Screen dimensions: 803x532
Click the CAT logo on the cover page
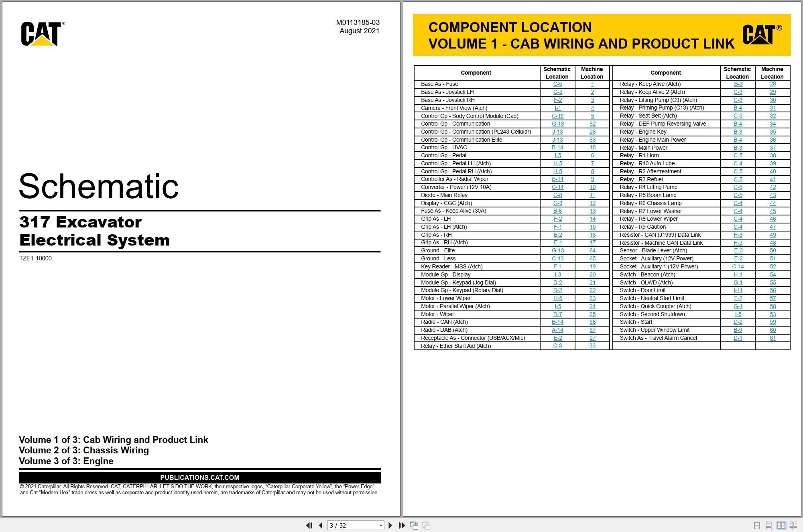coord(43,34)
